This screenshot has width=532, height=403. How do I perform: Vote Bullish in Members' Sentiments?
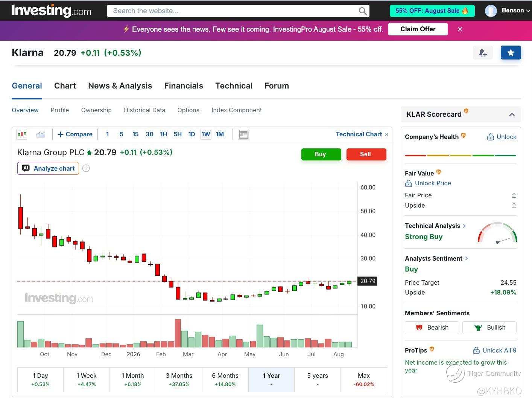point(489,328)
